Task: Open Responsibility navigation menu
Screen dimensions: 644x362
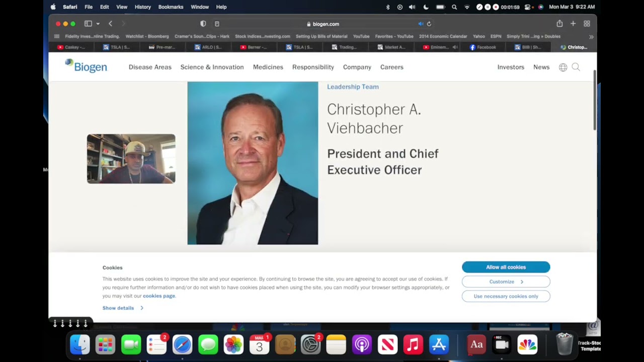Action: coord(313,67)
